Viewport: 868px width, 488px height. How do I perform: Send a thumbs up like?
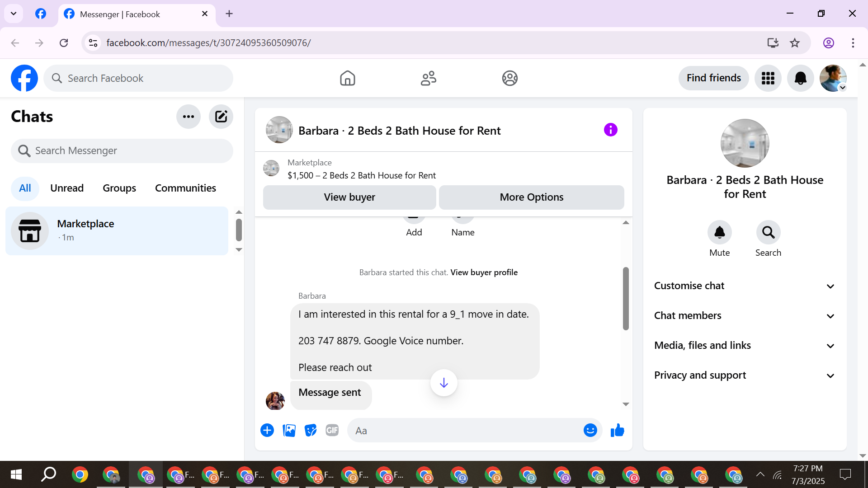click(617, 431)
